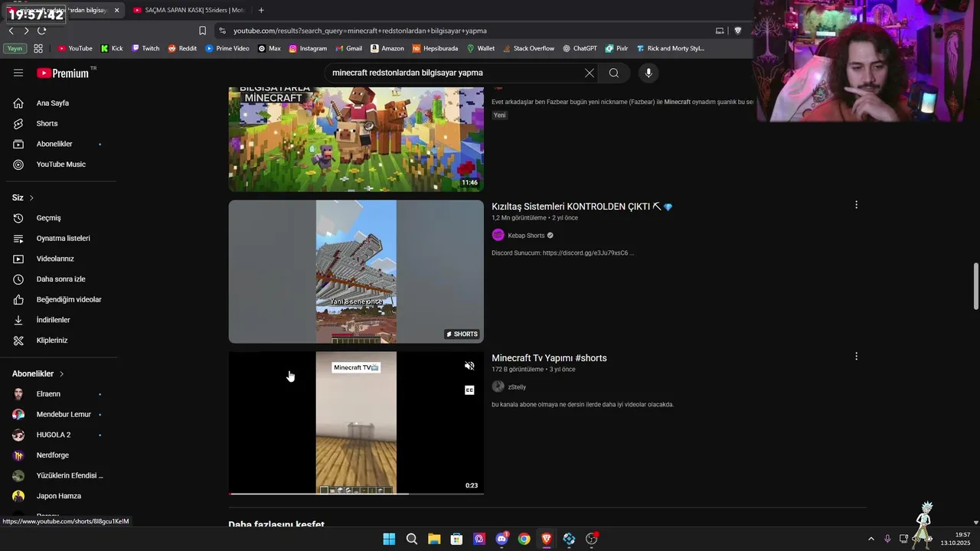Open the ChatGPT bookmark
This screenshot has width=980, height=551.
[x=580, y=48]
